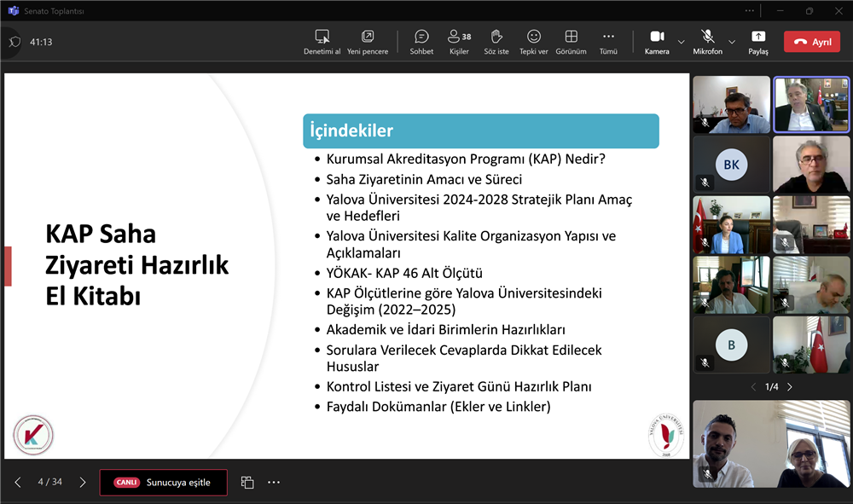Click the Denetimi al (take control) icon
Viewport: 853px width, 504px height.
point(322,37)
